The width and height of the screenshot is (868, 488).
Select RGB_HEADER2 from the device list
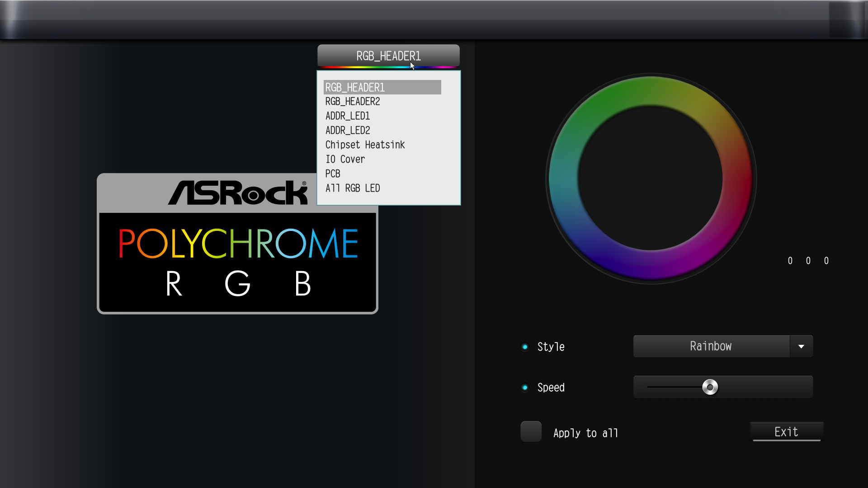pos(352,101)
